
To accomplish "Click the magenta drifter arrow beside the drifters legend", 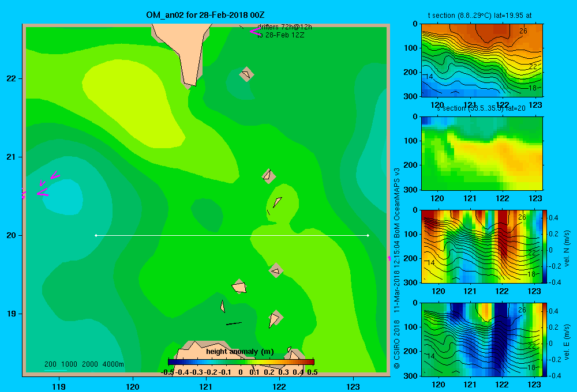I will click(x=255, y=31).
